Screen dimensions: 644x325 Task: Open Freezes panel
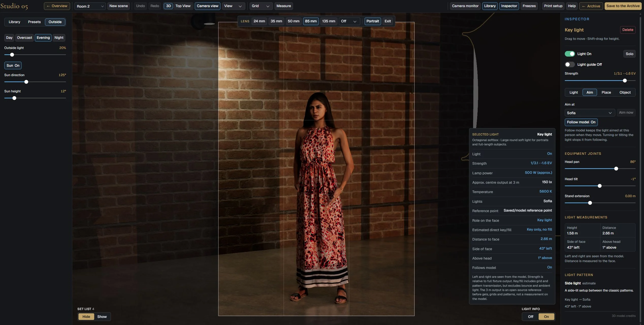[x=529, y=6]
